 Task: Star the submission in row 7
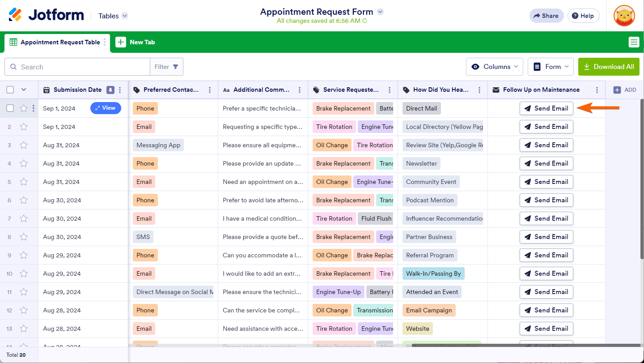[24, 218]
